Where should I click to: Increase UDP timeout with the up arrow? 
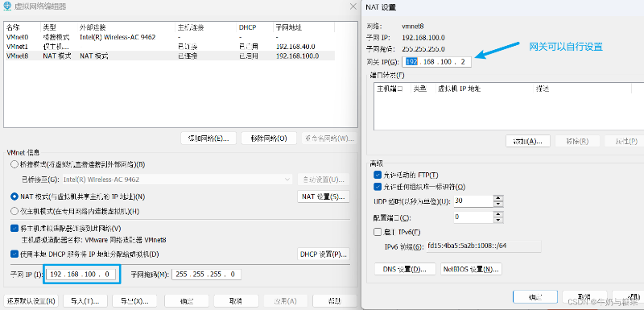coord(498,198)
